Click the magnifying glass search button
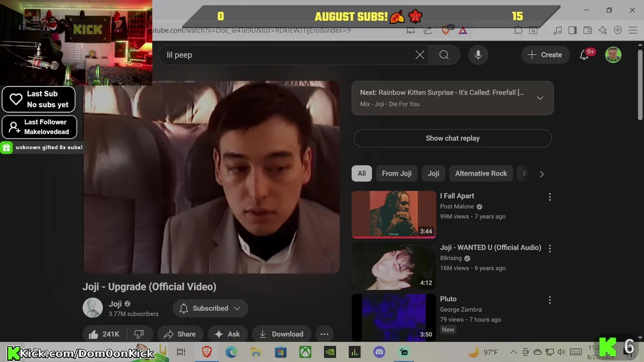Screen dimensions: 644x362 click(x=444, y=55)
